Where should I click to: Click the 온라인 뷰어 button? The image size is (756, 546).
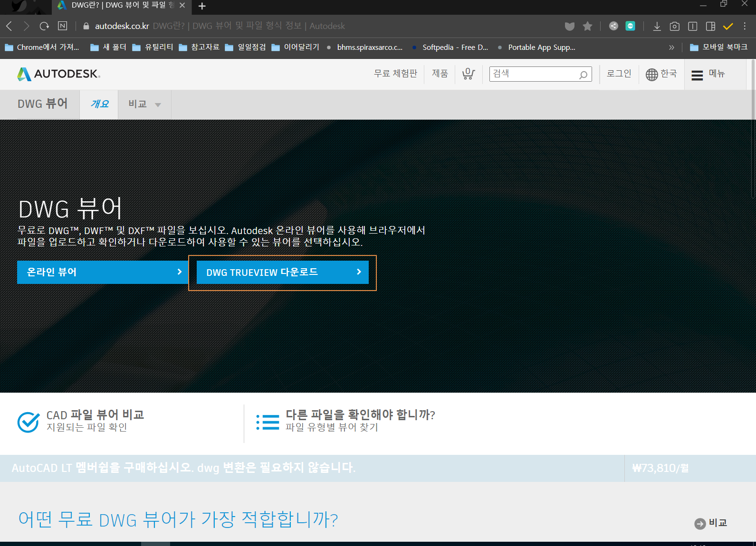[103, 272]
